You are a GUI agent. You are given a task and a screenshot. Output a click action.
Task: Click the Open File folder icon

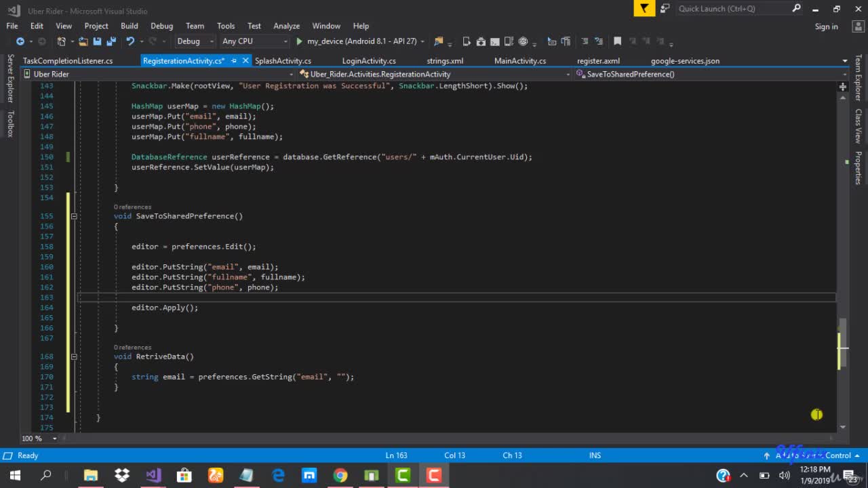tap(83, 41)
